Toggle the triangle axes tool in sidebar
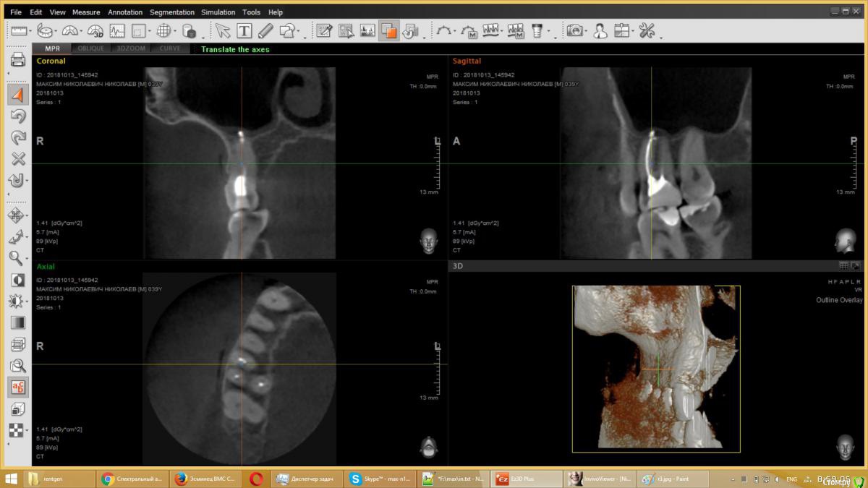The image size is (868, 488). (18, 95)
